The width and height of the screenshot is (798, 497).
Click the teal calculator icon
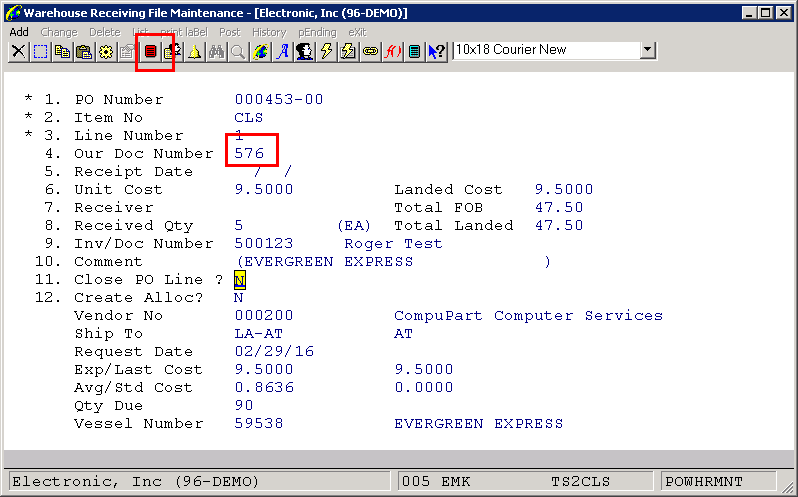[414, 51]
